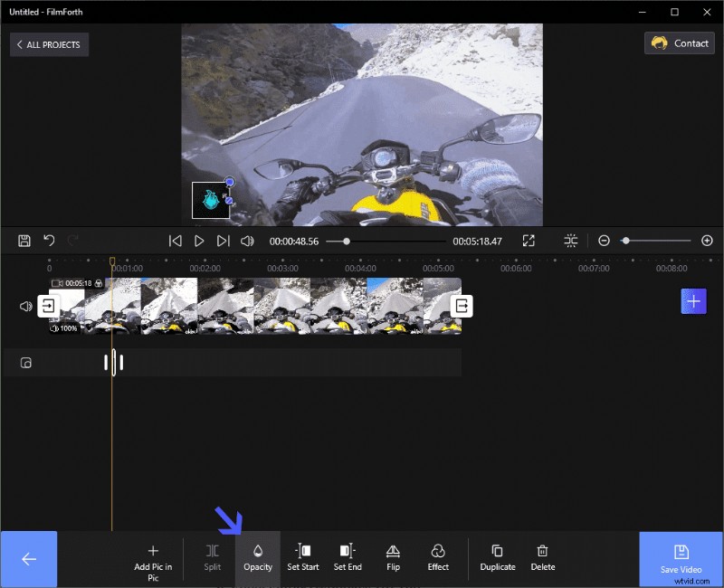This screenshot has width=724, height=588.
Task: Collapse back with the blue arrow button
Action: [28, 558]
